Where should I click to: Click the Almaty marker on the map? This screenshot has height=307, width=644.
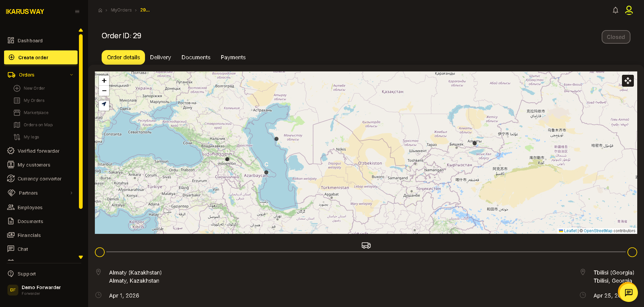pos(475,143)
